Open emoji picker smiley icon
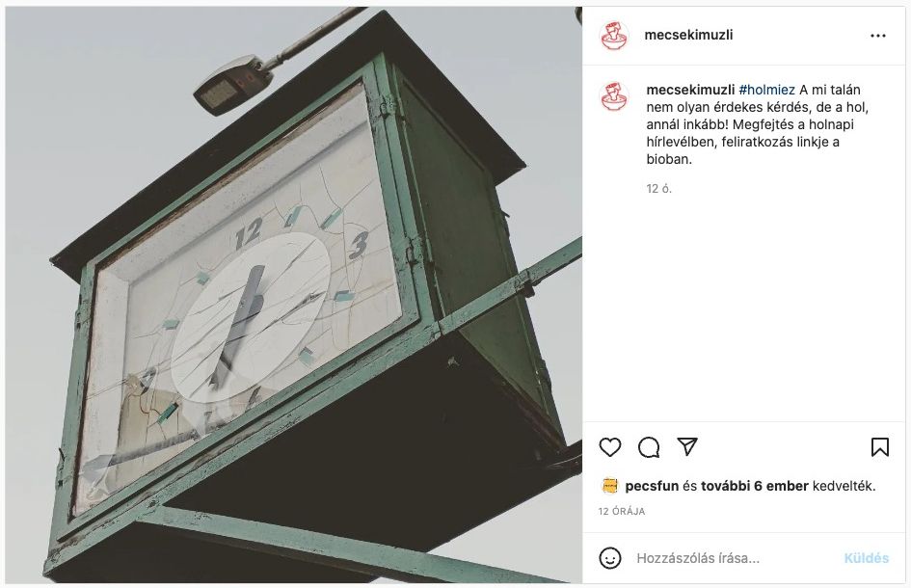 point(610,558)
